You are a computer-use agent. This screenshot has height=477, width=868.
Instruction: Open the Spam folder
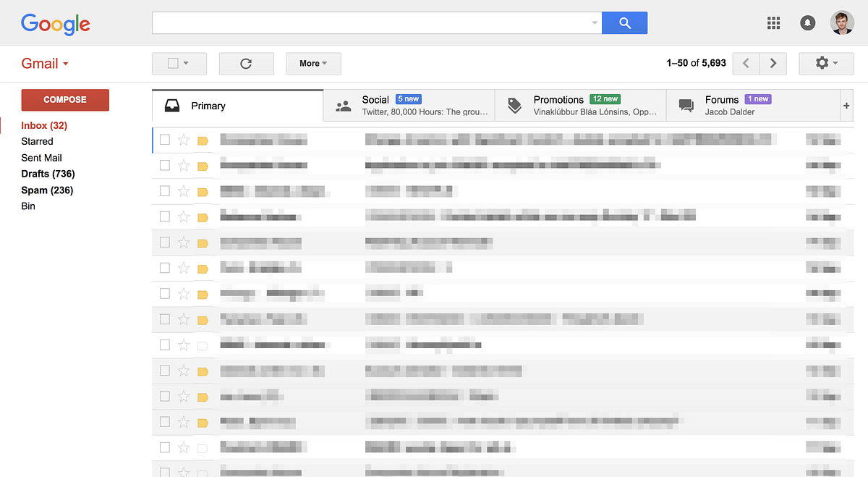click(47, 190)
